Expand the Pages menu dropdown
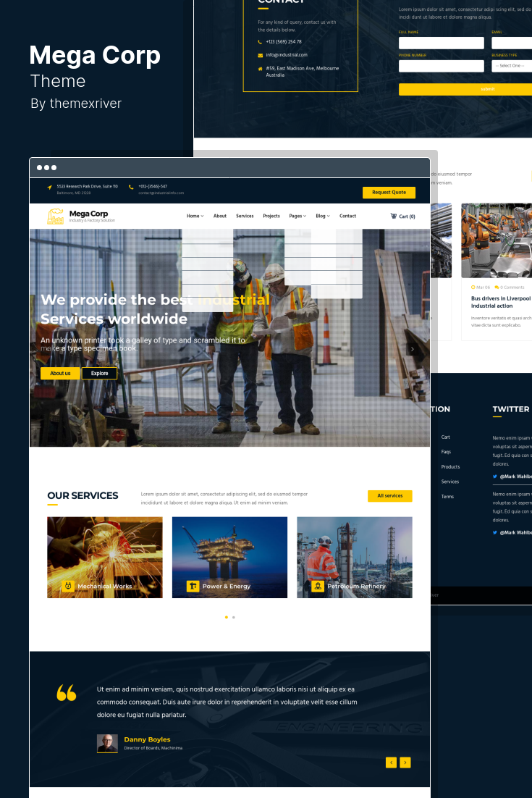The image size is (532, 798). coord(297,216)
